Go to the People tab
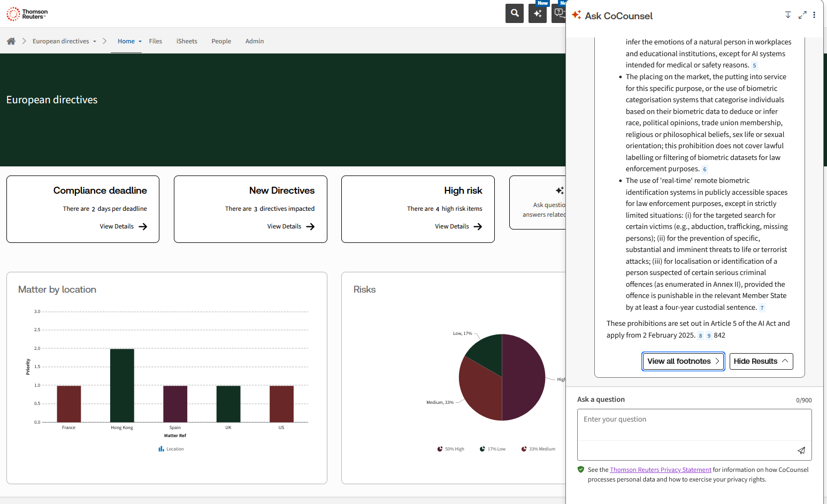827x504 pixels. (x=221, y=41)
